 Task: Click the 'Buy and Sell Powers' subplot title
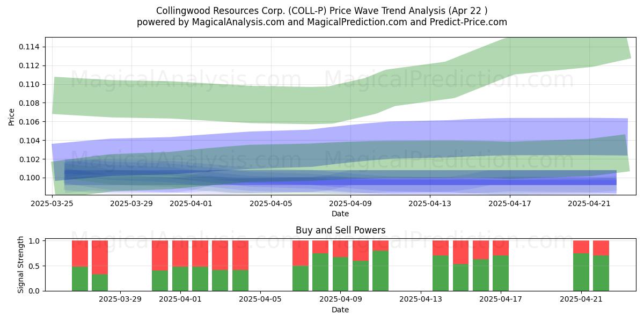340,231
